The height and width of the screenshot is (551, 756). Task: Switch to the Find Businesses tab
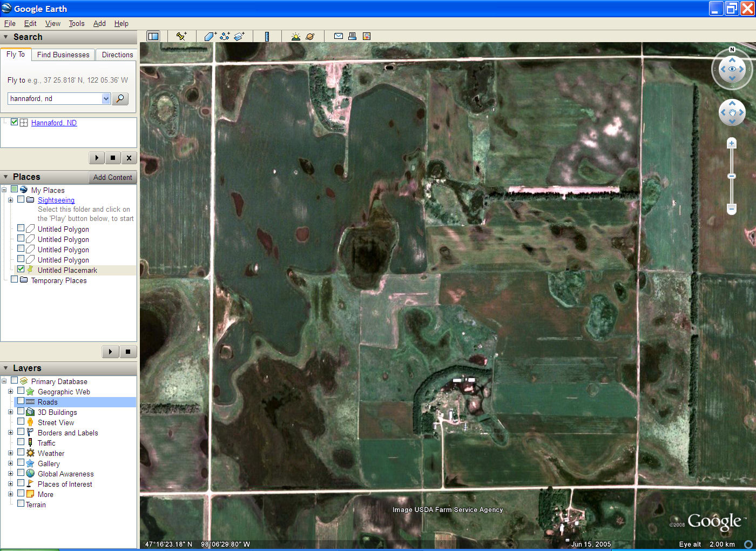tap(63, 55)
